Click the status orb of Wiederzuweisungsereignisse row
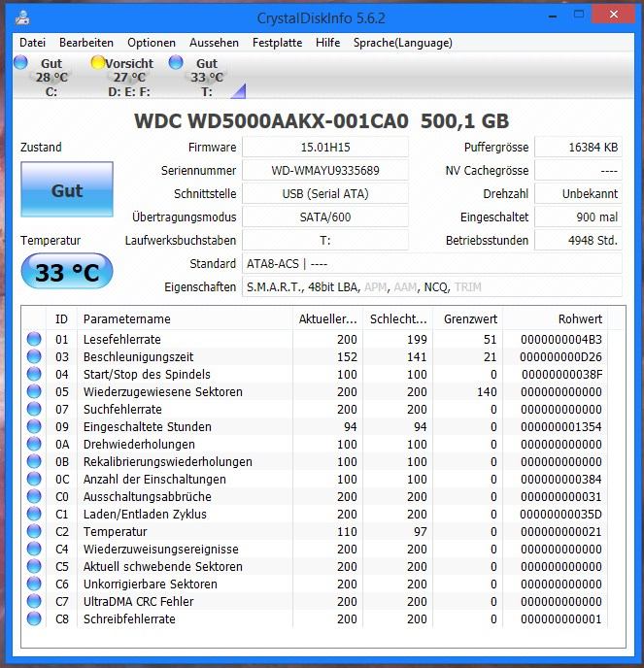The width and height of the screenshot is (644, 668). (34, 549)
